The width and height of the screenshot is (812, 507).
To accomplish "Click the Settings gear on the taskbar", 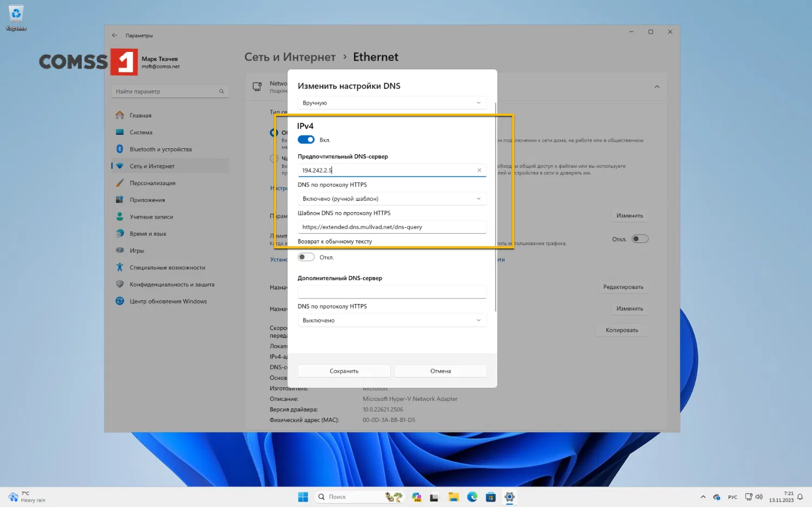I will (x=509, y=497).
